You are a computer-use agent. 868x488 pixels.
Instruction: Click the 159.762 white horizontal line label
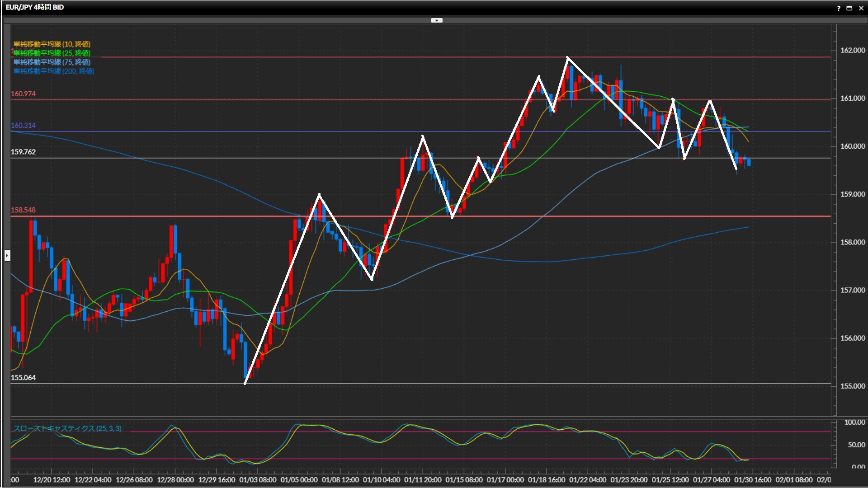pyautogui.click(x=23, y=152)
